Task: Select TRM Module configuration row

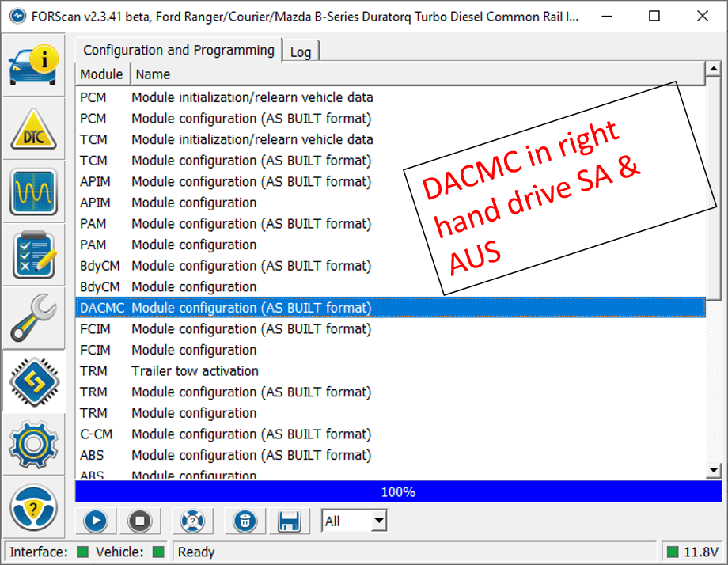Action: point(390,413)
